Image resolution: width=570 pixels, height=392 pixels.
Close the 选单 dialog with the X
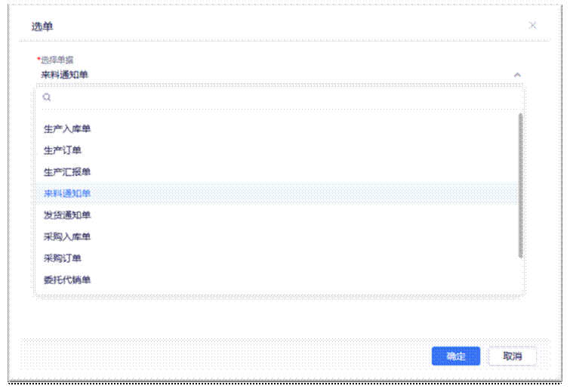[532, 25]
